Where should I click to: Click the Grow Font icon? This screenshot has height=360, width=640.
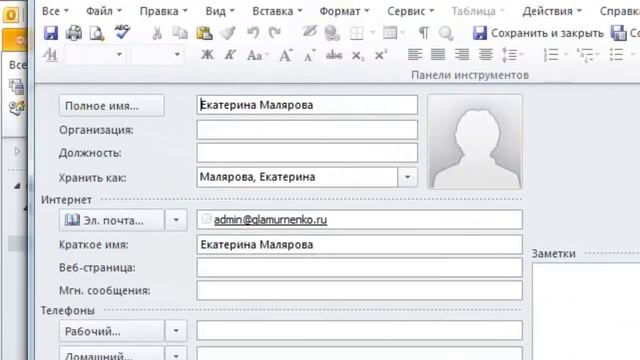[285, 55]
